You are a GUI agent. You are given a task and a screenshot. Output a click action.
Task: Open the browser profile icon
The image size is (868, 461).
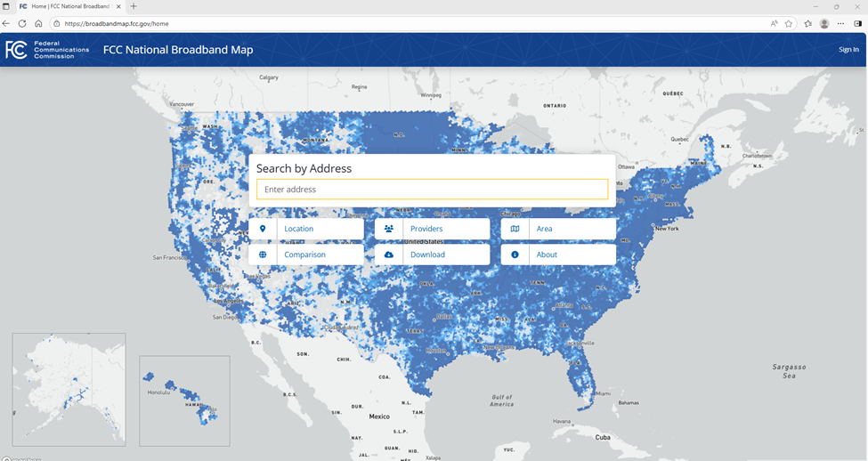coord(824,24)
